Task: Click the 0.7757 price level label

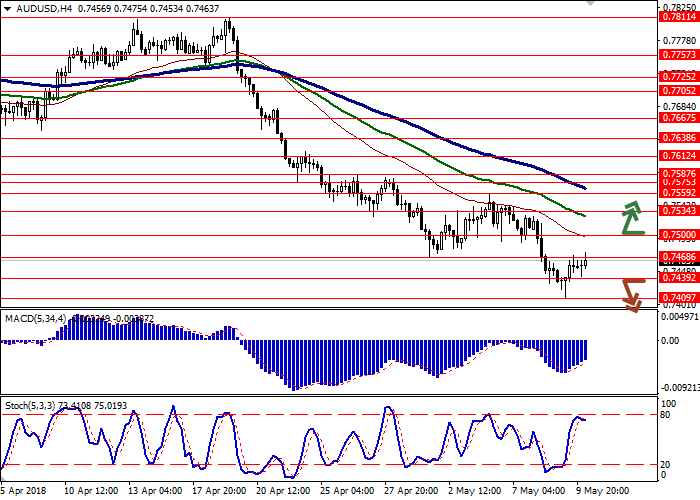Action: (677, 55)
